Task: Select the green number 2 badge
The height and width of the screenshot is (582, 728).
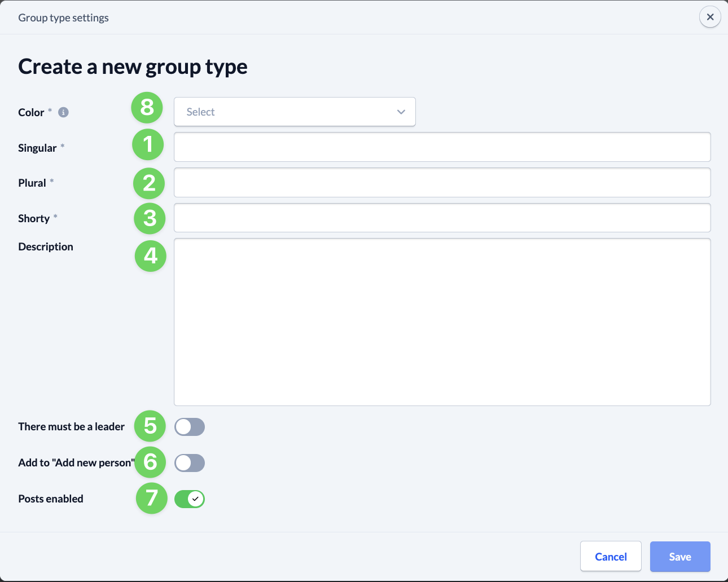Action: (x=149, y=183)
